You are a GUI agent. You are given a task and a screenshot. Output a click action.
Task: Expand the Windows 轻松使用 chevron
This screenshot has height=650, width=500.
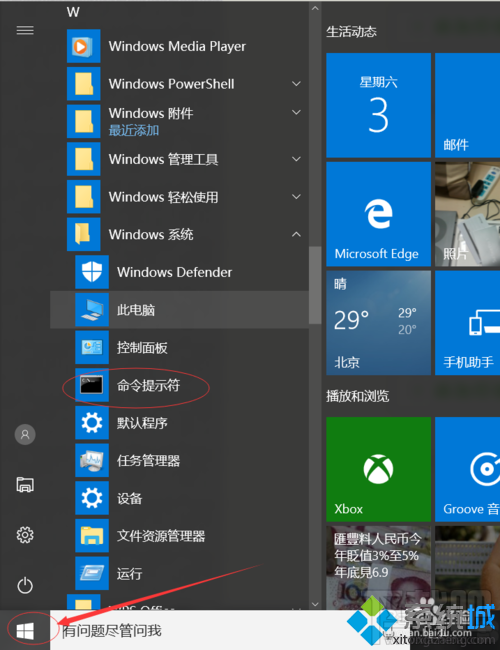(x=296, y=197)
